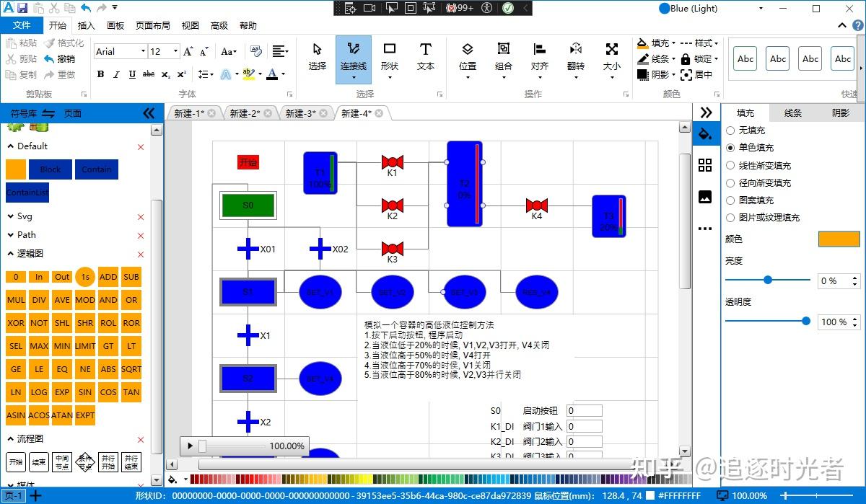Screen dimensions: 866x504
Task: Click the S0 启动按钮 input field
Action: 584,410
